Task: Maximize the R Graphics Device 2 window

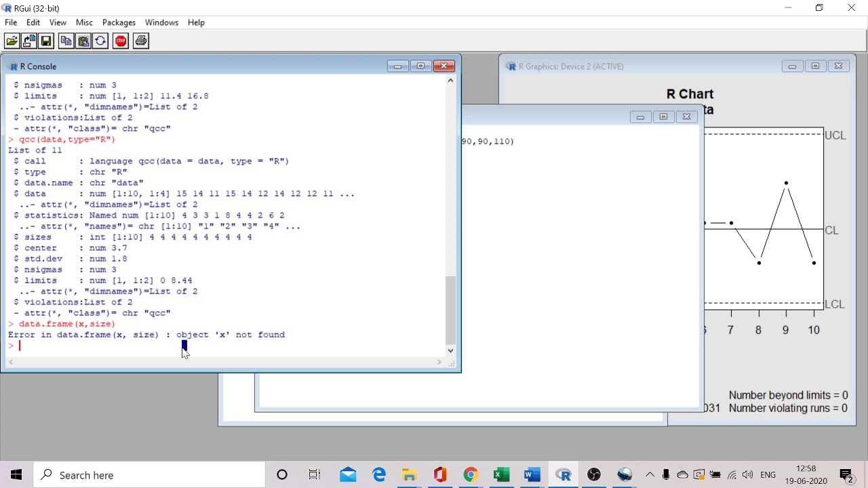Action: pyautogui.click(x=815, y=66)
